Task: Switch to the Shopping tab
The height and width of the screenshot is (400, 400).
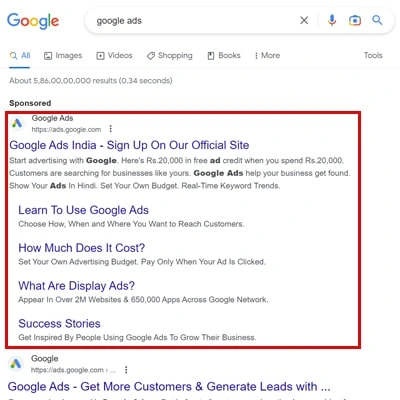Action: pyautogui.click(x=170, y=56)
